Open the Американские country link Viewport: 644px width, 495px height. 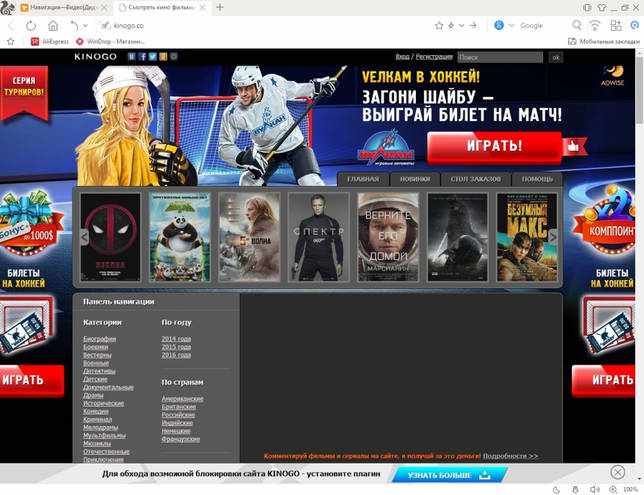click(x=182, y=398)
